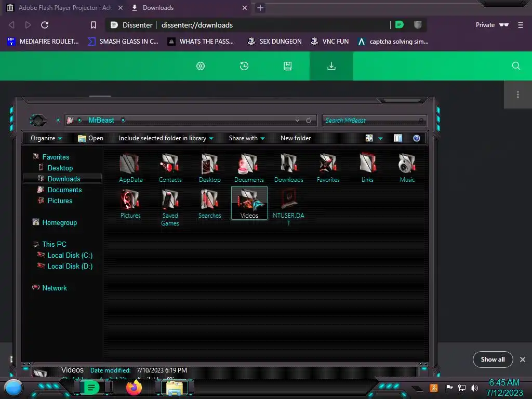Select the Pictures folder in file list

click(x=130, y=204)
